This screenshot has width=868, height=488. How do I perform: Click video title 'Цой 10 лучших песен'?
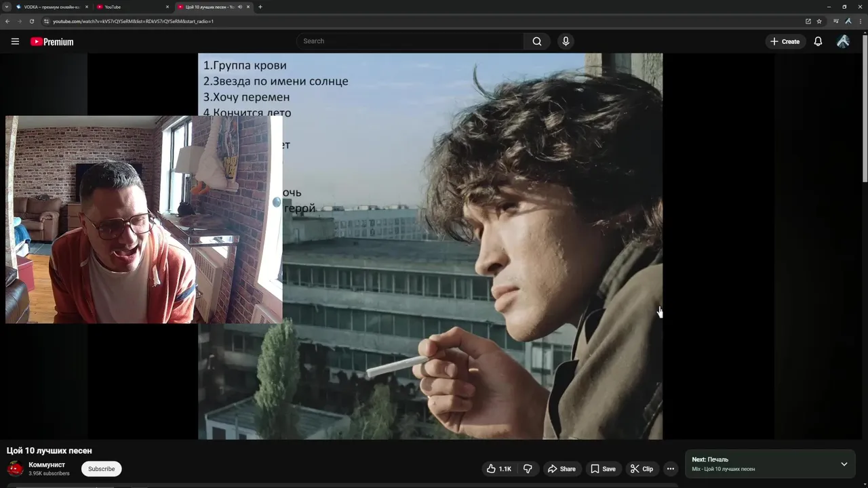pos(50,451)
